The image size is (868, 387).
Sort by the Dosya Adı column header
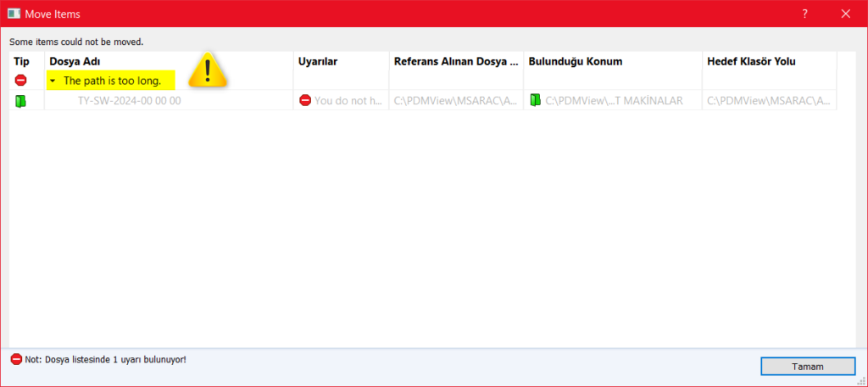coord(75,62)
